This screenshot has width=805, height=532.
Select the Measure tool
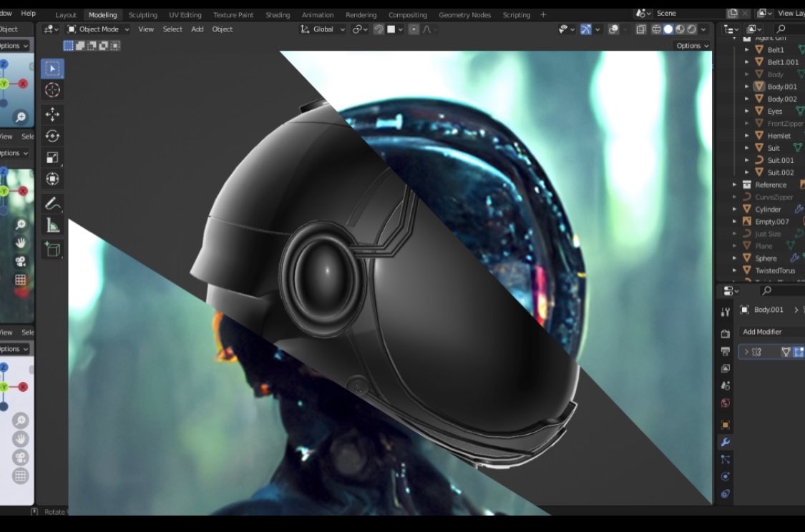[x=52, y=225]
